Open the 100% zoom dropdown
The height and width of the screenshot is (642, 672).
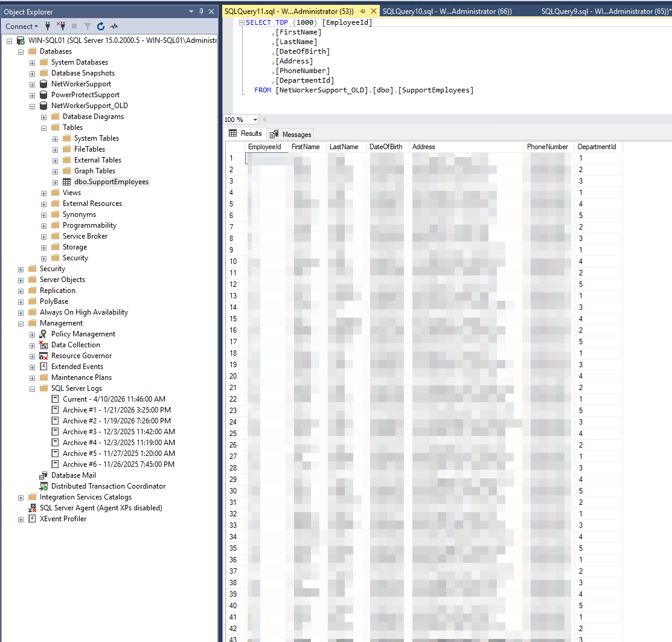(x=255, y=120)
